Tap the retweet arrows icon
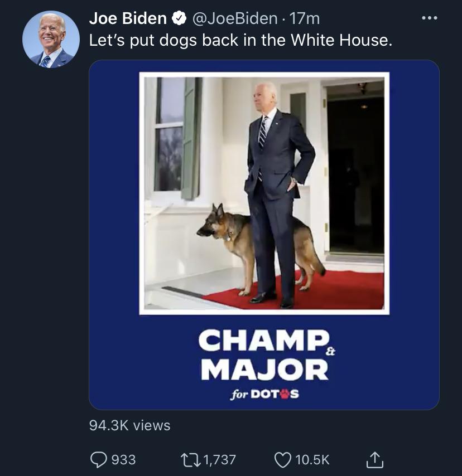The height and width of the screenshot is (476, 462). coord(191,459)
